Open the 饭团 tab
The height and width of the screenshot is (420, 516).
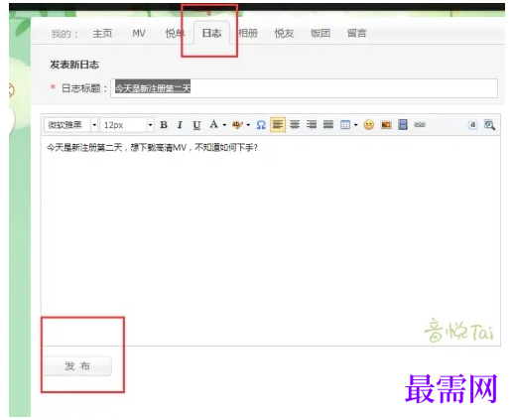(x=321, y=33)
